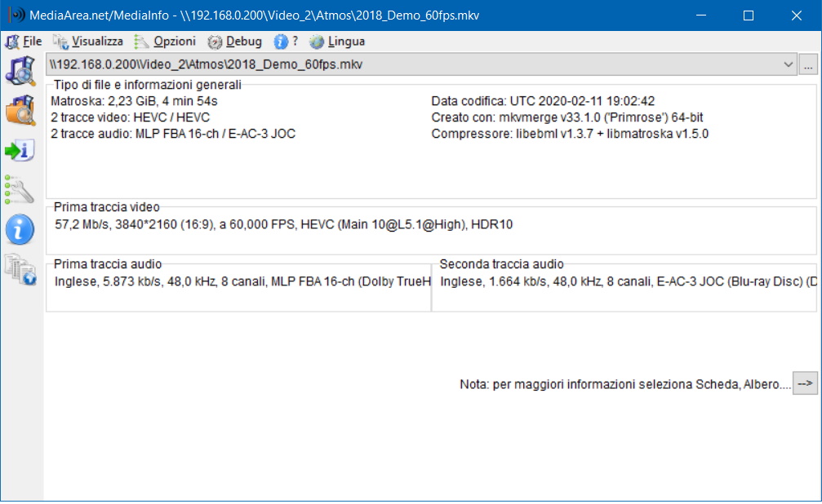Image resolution: width=822 pixels, height=504 pixels.
Task: Click the 'Tipo di file e informazioni generali' header
Action: [147, 85]
